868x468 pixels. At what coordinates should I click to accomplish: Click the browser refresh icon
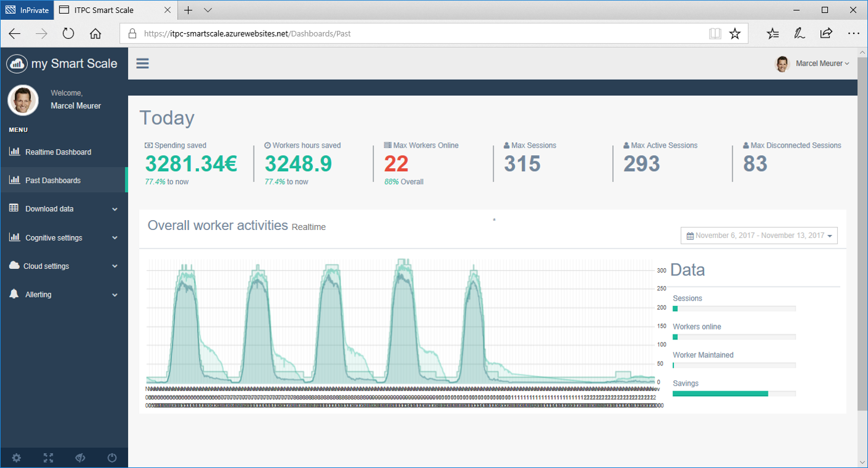[x=69, y=34]
